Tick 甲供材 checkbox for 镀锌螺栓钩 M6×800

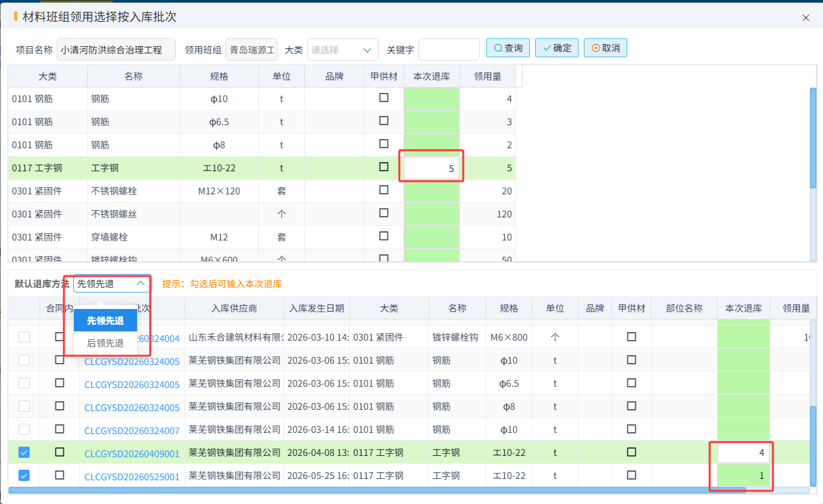(631, 337)
